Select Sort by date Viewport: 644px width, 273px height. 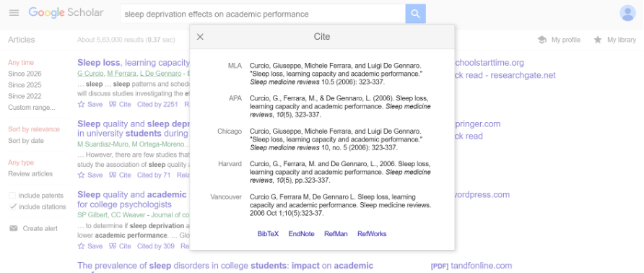click(26, 141)
